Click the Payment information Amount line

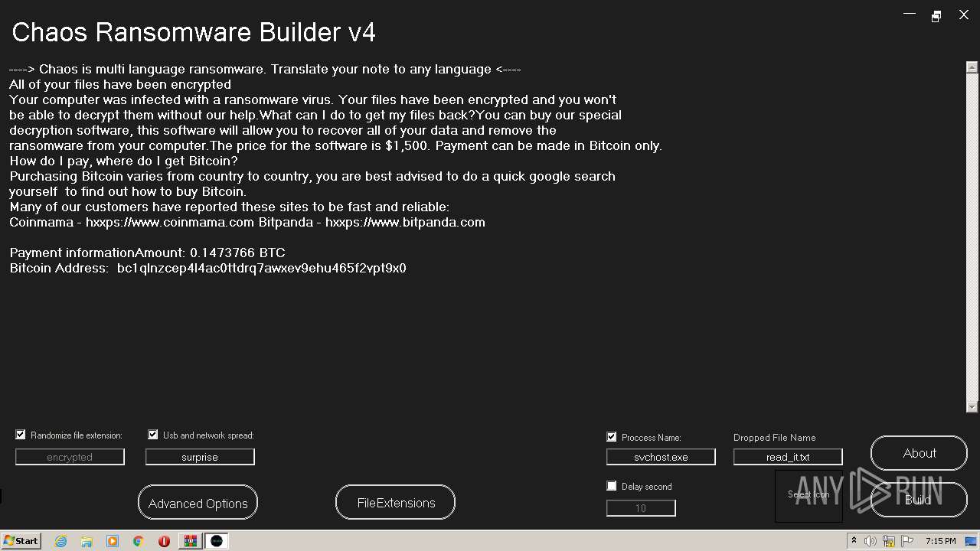click(147, 253)
